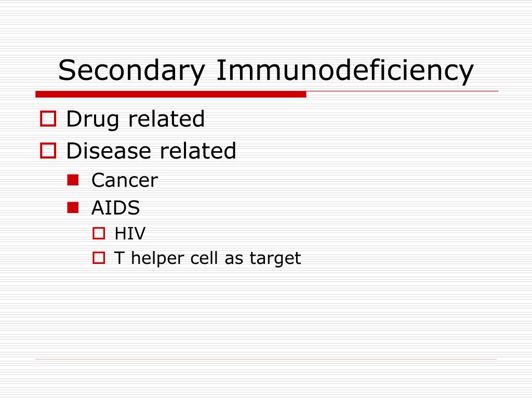Click the word Immunodeficiency in the title

coord(345,71)
